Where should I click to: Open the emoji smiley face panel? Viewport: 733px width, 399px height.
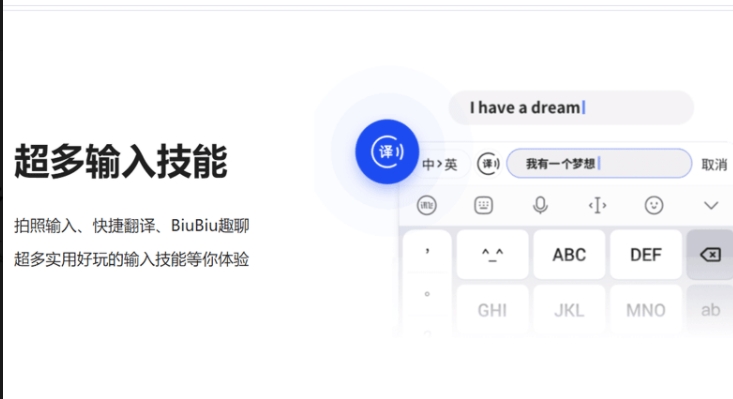click(x=654, y=205)
